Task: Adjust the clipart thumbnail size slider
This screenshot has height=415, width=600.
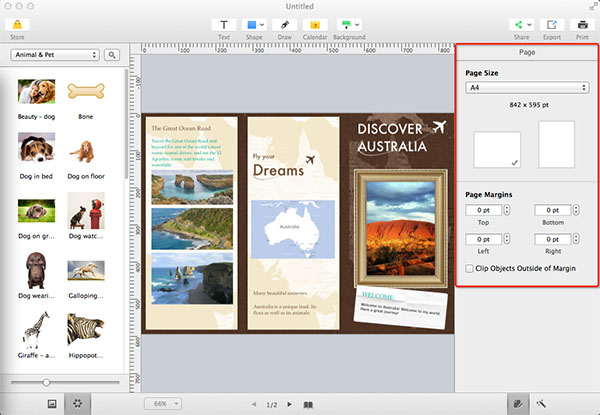Action: click(46, 382)
